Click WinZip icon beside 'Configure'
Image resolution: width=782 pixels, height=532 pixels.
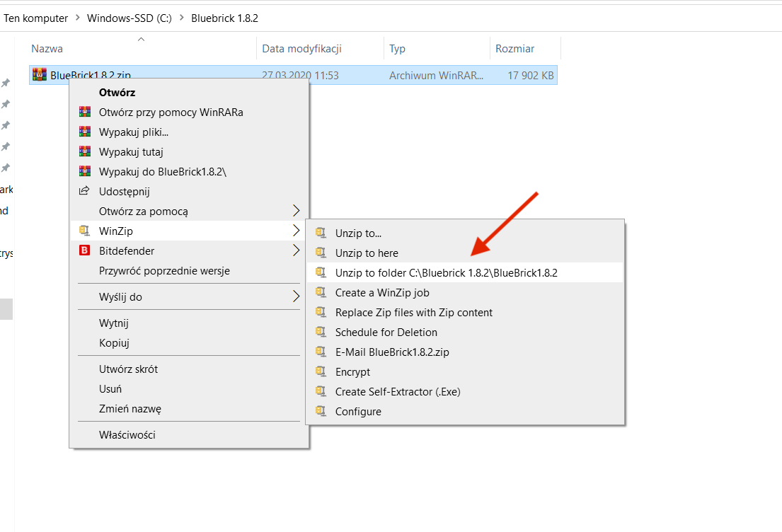tap(321, 411)
